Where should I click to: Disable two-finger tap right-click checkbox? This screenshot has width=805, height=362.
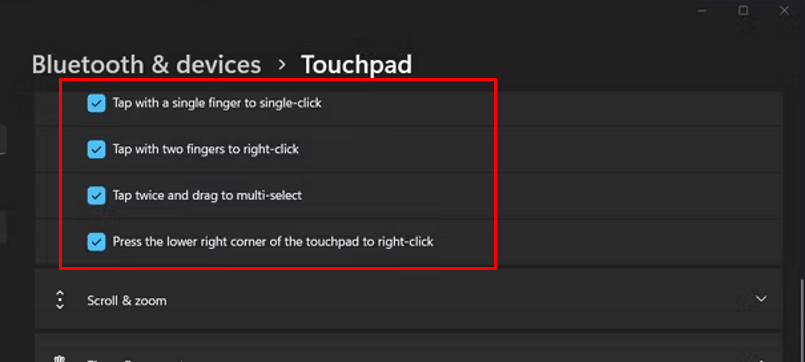pos(96,149)
